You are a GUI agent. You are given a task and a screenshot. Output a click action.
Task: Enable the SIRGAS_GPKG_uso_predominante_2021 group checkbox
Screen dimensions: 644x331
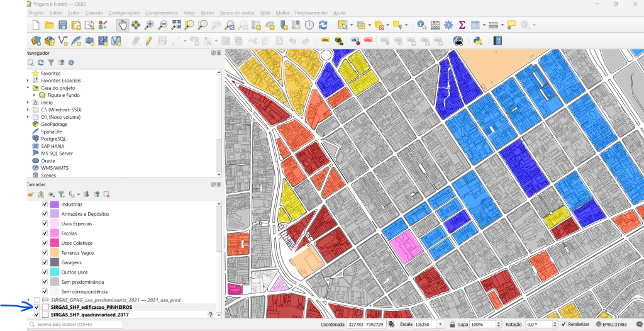coord(37,300)
